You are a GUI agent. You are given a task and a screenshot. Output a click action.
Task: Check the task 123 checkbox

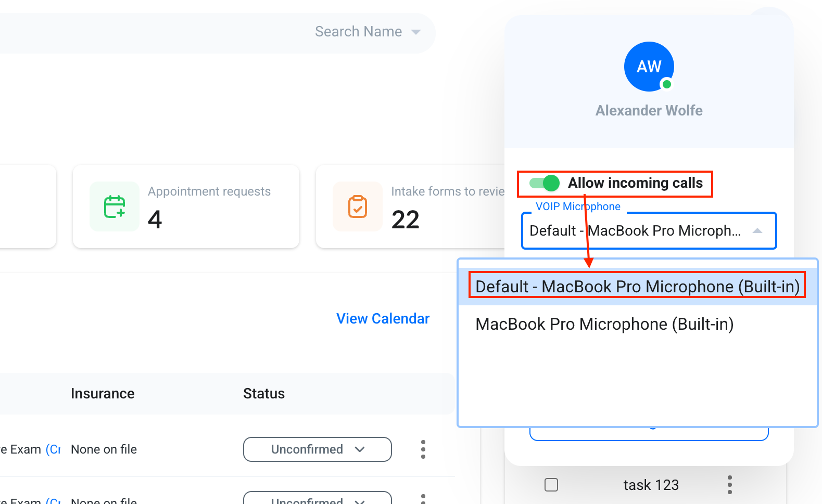coord(551,485)
